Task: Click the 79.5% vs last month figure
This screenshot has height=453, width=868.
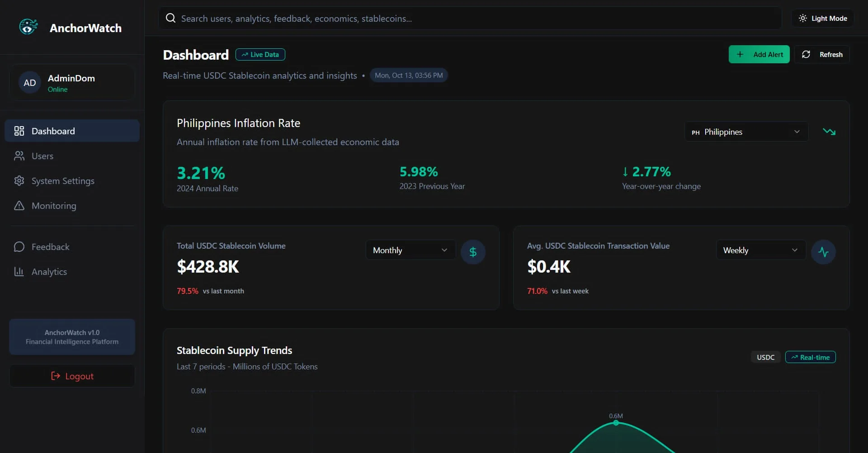Action: [x=188, y=291]
